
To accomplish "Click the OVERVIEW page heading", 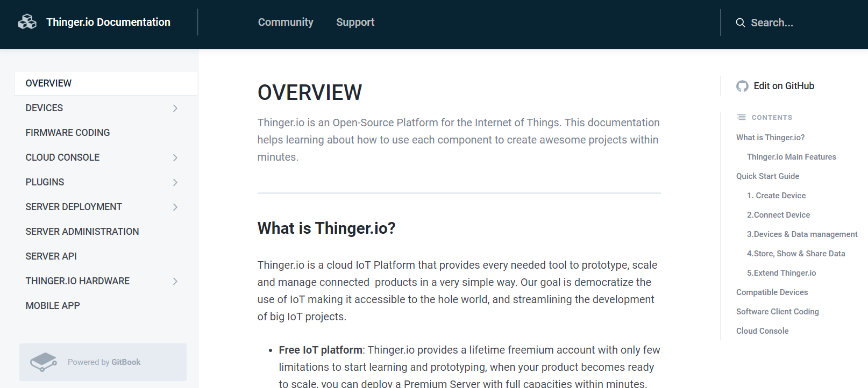I will (310, 92).
